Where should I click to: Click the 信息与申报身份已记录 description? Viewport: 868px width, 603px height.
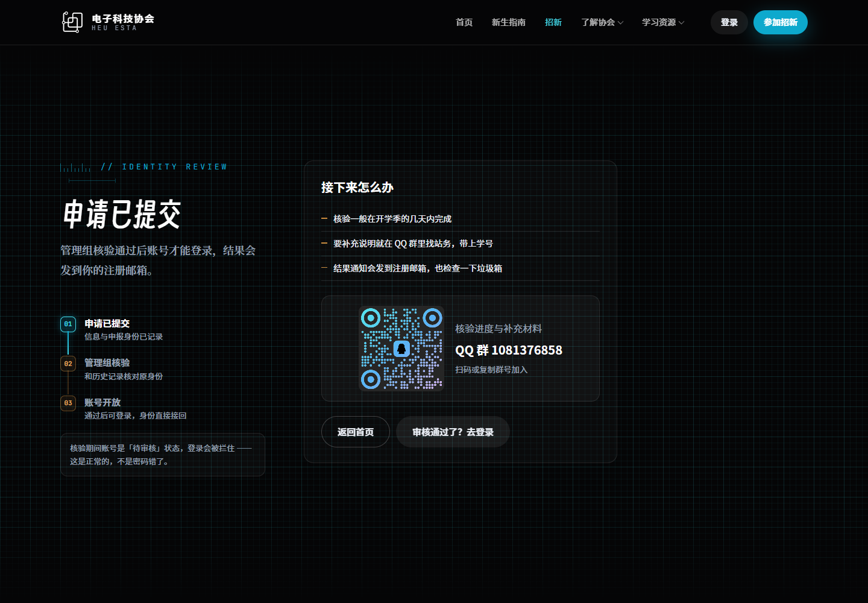[x=124, y=336]
